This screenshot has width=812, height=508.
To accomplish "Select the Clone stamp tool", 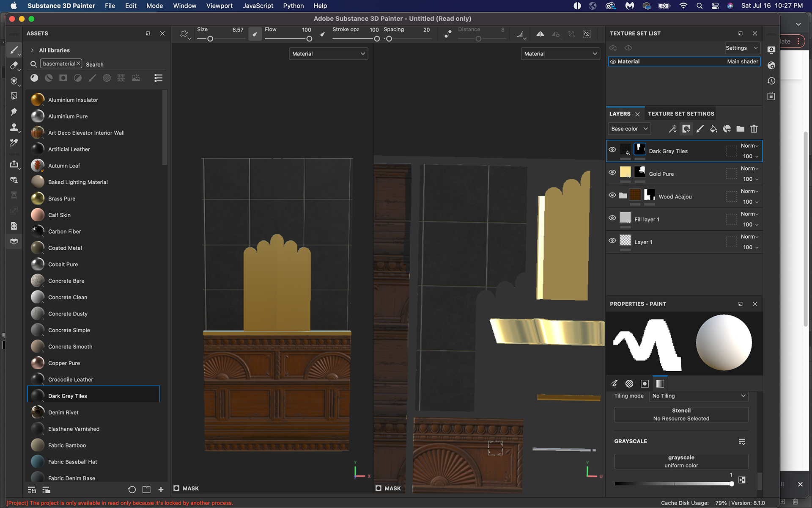I will (14, 127).
